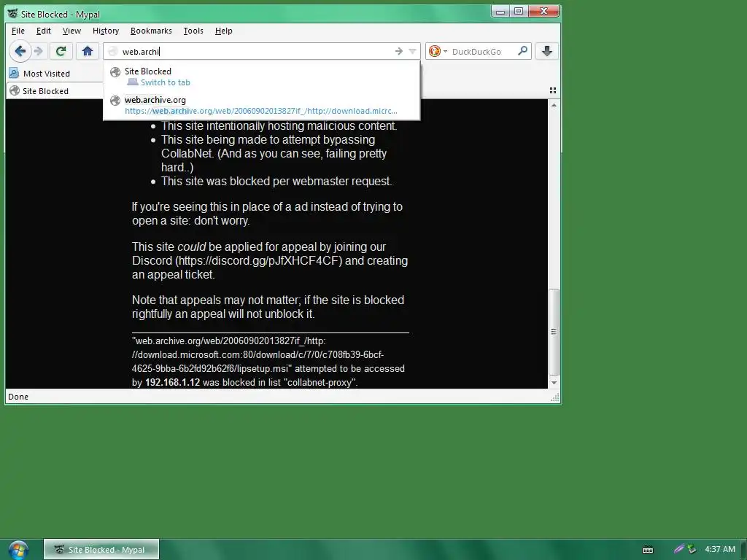The image size is (747, 560).
Task: Click the Mypal icon in title bar
Action: coord(13,14)
